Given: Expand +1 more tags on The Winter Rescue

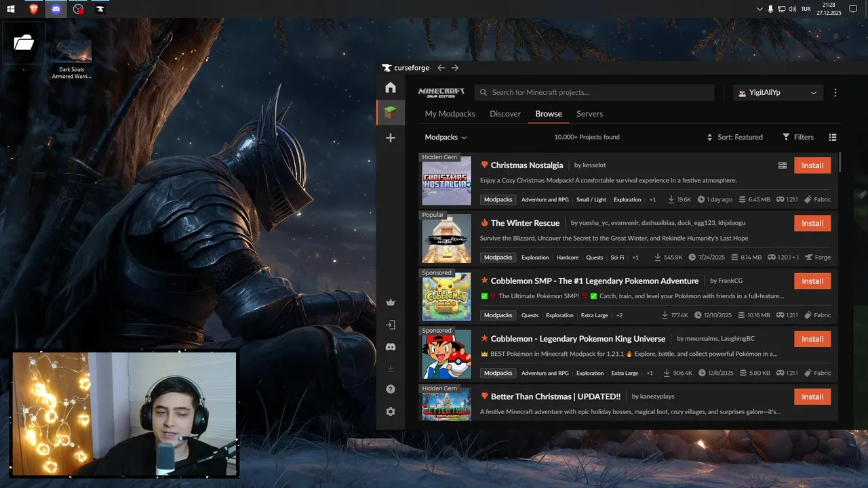Looking at the screenshot, I should pos(635,258).
